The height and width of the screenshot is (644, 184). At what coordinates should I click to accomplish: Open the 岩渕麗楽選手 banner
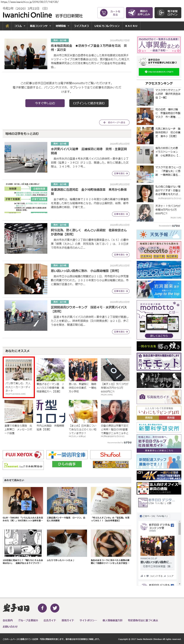(x=159, y=289)
